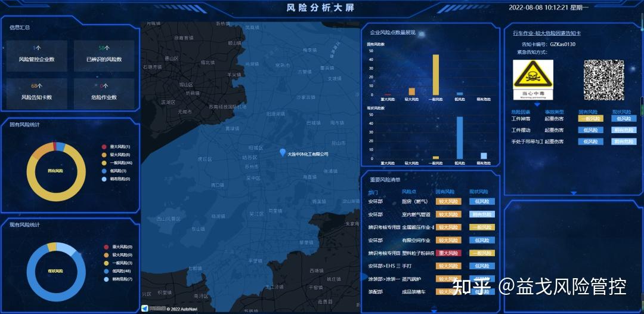The width and height of the screenshot is (644, 314).
Task: Select the 厨房（燃气） risk point row
Action: tap(431, 201)
